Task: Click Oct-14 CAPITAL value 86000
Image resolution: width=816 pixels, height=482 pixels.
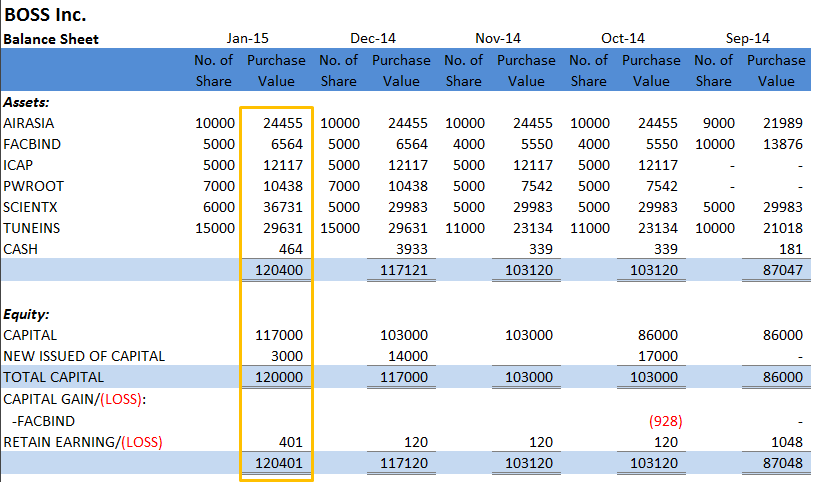Action: tap(658, 335)
